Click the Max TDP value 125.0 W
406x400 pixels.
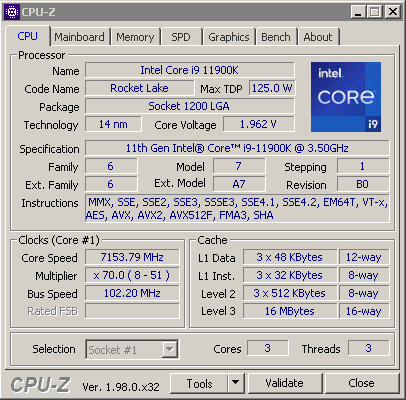click(272, 88)
